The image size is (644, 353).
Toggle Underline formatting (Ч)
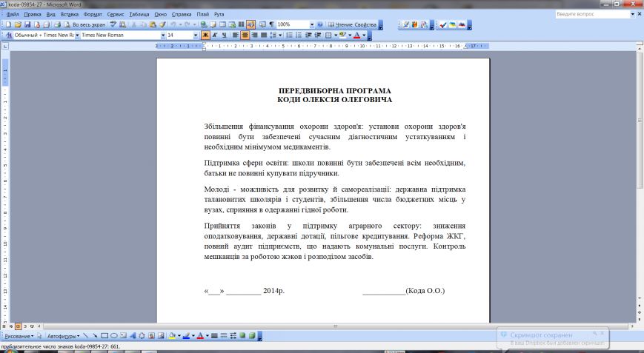tap(224, 36)
